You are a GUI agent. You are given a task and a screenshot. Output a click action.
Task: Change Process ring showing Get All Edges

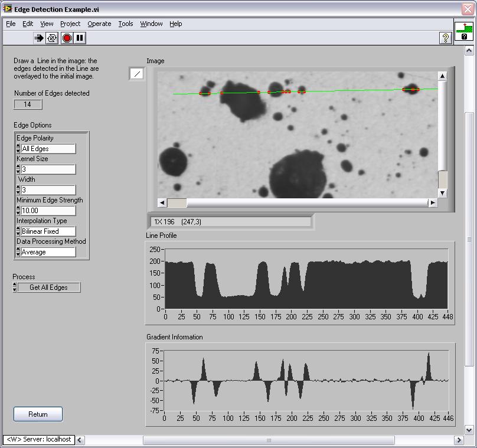(48, 287)
